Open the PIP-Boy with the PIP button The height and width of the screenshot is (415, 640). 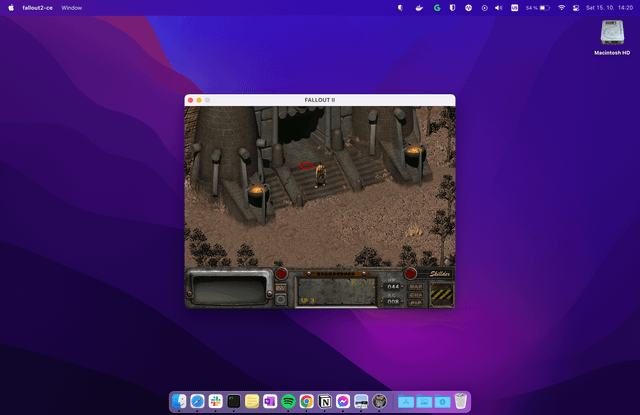[416, 303]
